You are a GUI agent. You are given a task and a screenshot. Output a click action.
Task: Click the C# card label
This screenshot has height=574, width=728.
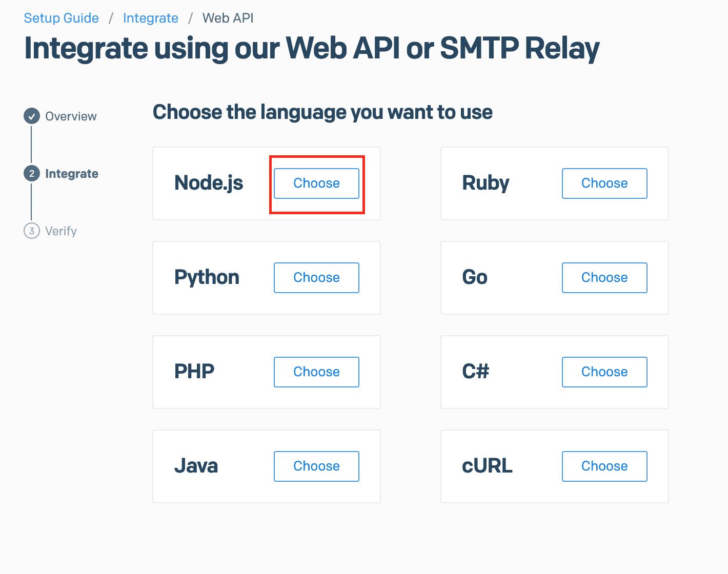476,372
